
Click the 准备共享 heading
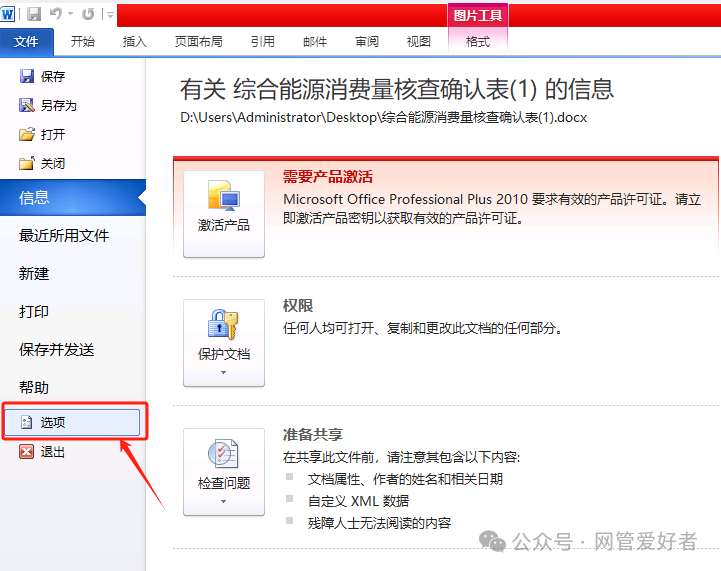[x=313, y=434]
